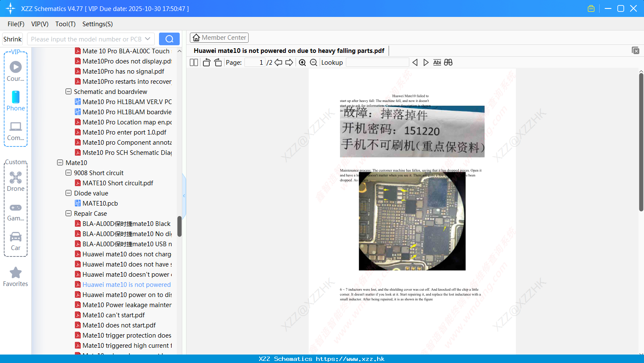Rotate the page clockwise
The height and width of the screenshot is (363, 644).
click(x=218, y=62)
